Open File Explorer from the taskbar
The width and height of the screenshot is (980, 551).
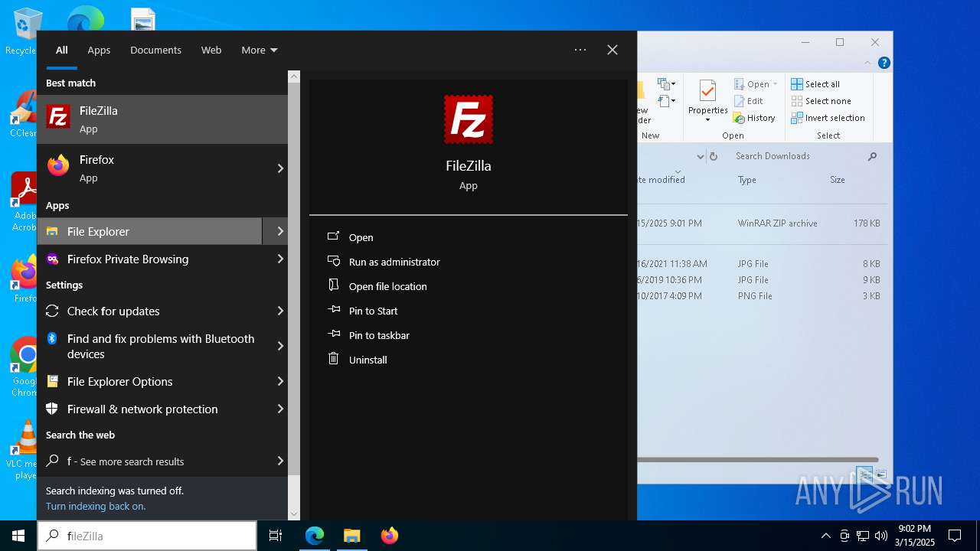[351, 536]
